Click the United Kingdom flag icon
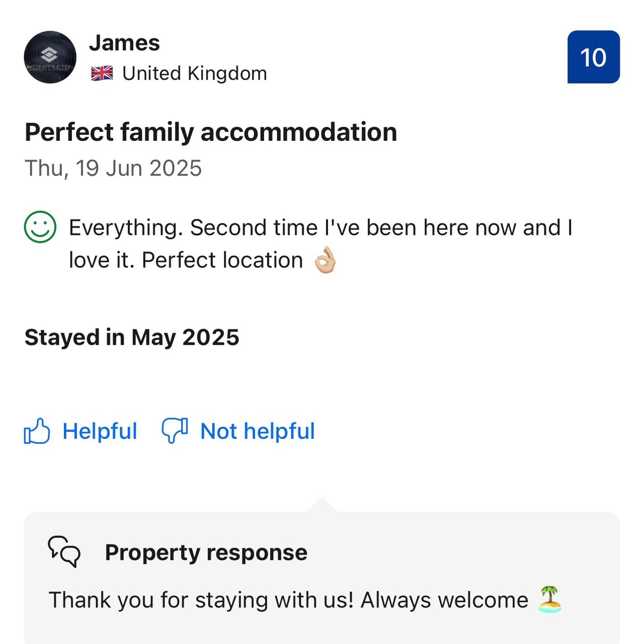This screenshot has height=644, width=644. pyautogui.click(x=102, y=74)
